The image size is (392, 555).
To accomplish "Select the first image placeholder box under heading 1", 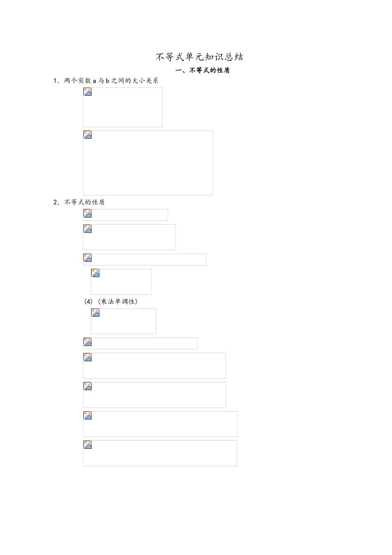I will 123,107.
